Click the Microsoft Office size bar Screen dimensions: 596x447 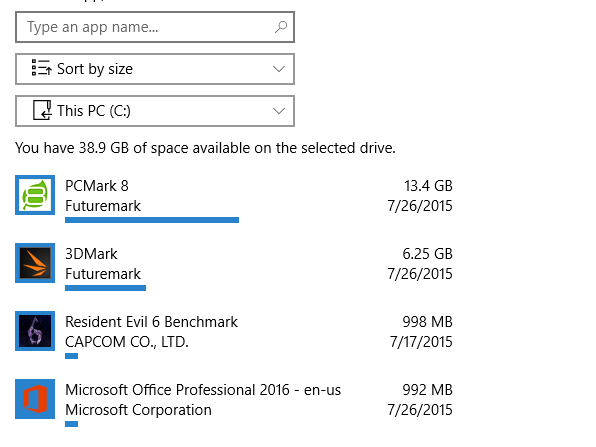(71, 424)
